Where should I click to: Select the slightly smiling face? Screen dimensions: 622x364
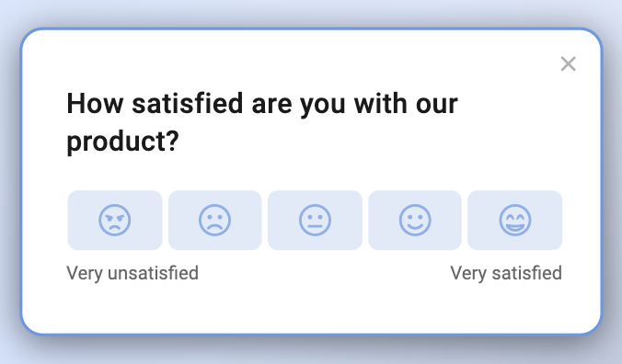tap(415, 221)
